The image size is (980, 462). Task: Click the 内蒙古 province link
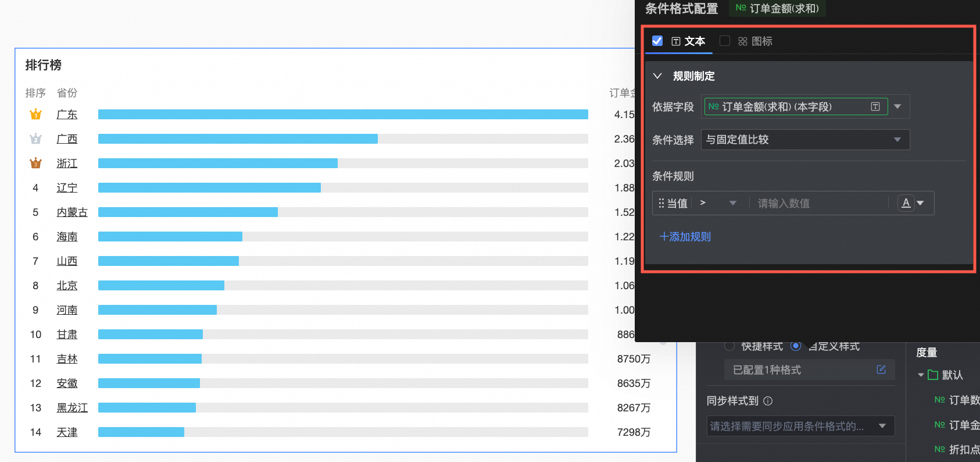coord(72,212)
